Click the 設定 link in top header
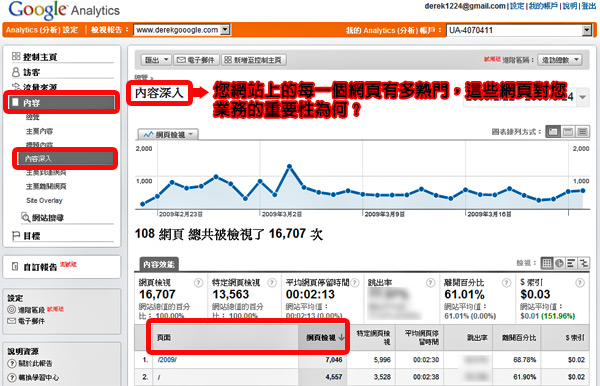 click(x=517, y=6)
